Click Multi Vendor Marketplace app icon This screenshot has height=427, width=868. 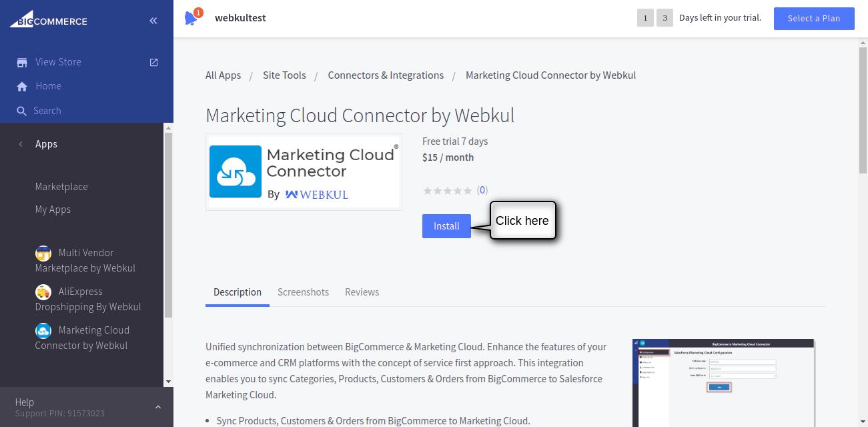pos(43,254)
